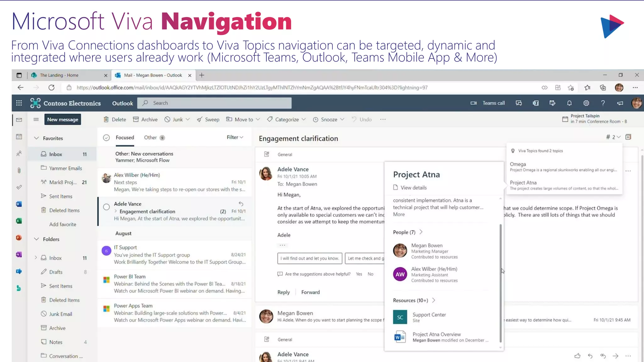Screen dimensions: 644x362
Task: Select Mail - Megan Bowen - Outlook browser tab
Action: coord(153,75)
